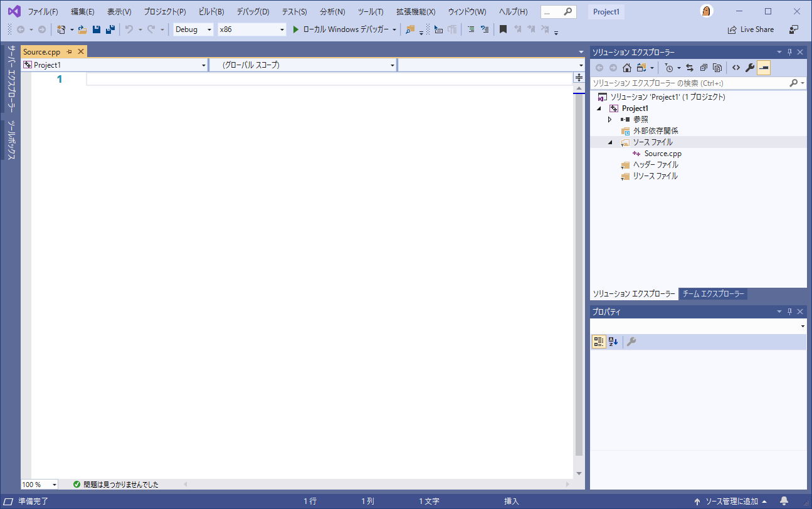Viewport: 812px width, 509px height.
Task: Click Collapse All icon in Solution Explorer
Action: point(704,68)
